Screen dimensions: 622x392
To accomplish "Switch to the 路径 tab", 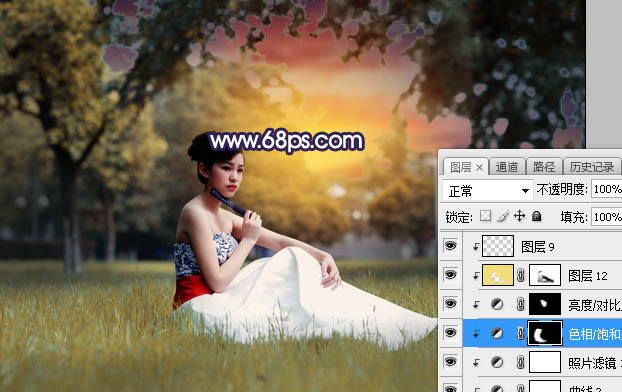I will tap(543, 167).
